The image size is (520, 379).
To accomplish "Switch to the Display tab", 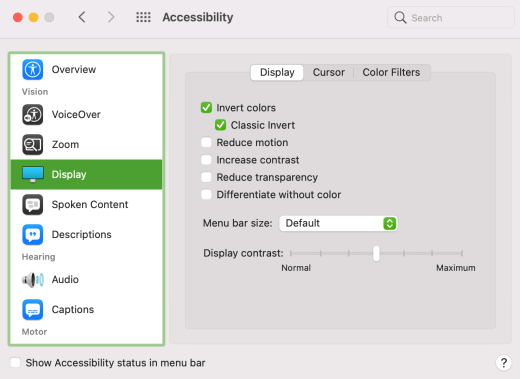I will pyautogui.click(x=277, y=72).
